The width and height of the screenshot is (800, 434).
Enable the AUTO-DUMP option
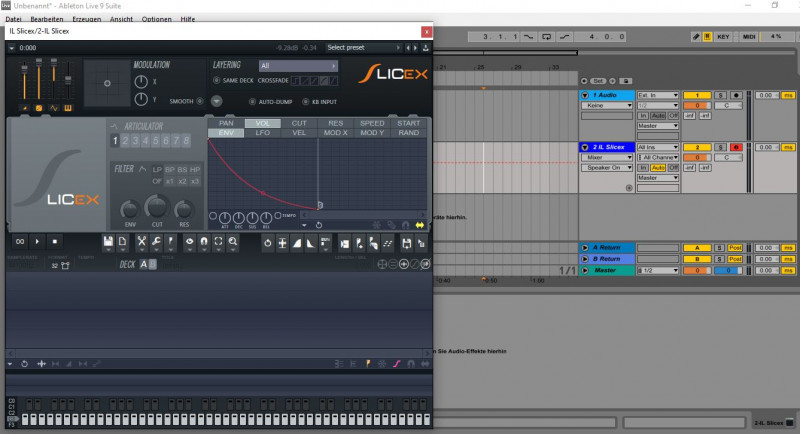pyautogui.click(x=252, y=101)
